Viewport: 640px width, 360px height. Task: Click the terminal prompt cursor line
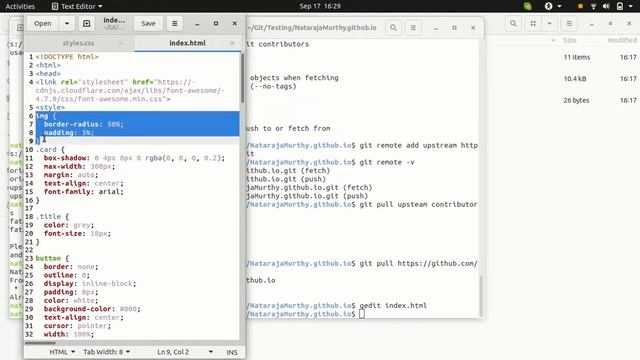(x=362, y=314)
